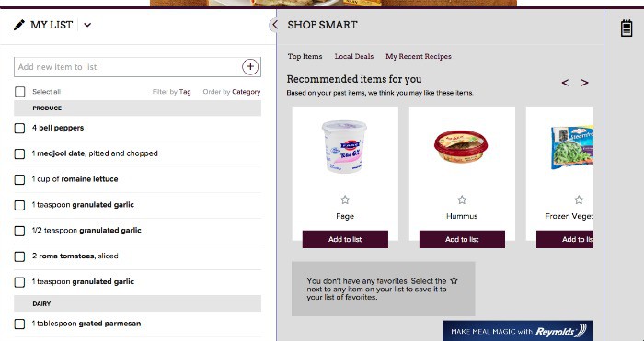
Task: Switch to the My Recent Recipes tab
Action: (419, 57)
